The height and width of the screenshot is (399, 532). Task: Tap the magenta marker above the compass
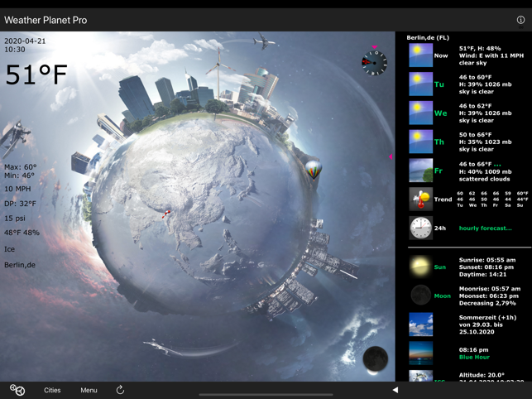pos(374,47)
